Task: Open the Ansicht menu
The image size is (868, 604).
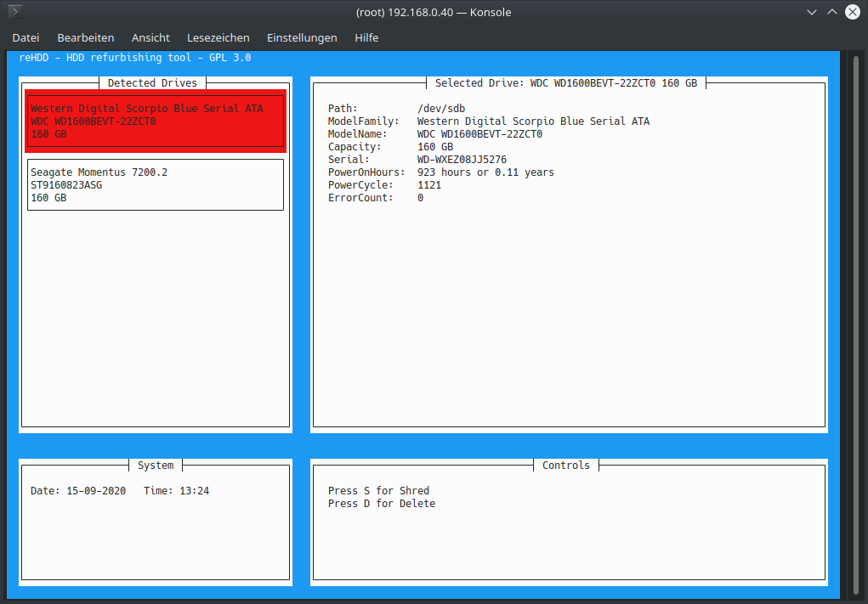Action: [150, 37]
